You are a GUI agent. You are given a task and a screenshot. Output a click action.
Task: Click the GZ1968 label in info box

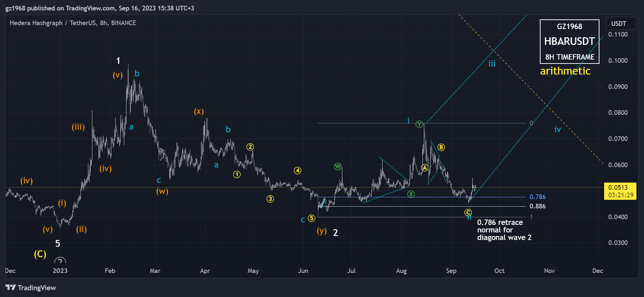tap(569, 27)
